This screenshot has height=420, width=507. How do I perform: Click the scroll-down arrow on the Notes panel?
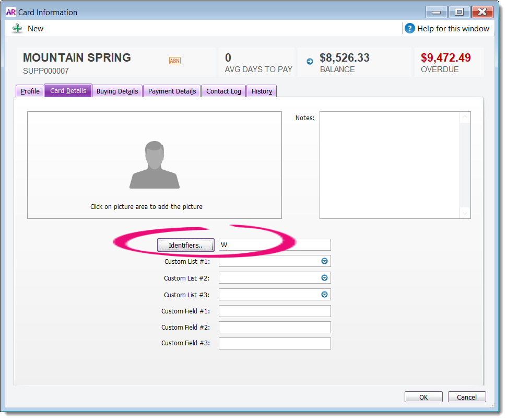[x=465, y=213]
